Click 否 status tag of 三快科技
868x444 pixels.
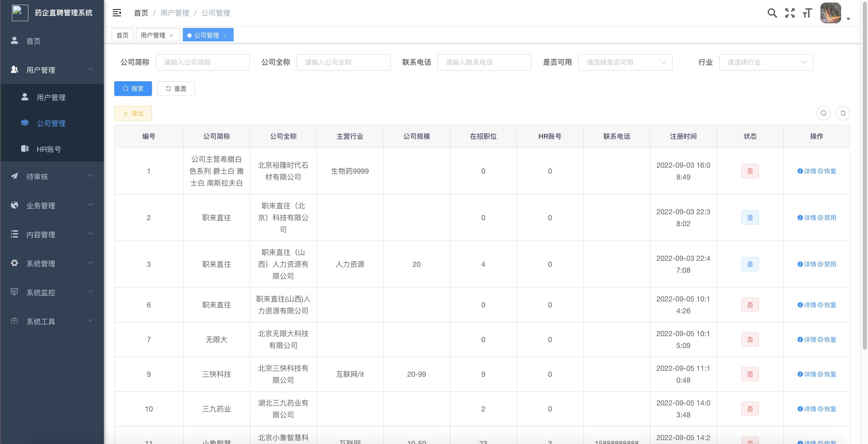tap(750, 374)
